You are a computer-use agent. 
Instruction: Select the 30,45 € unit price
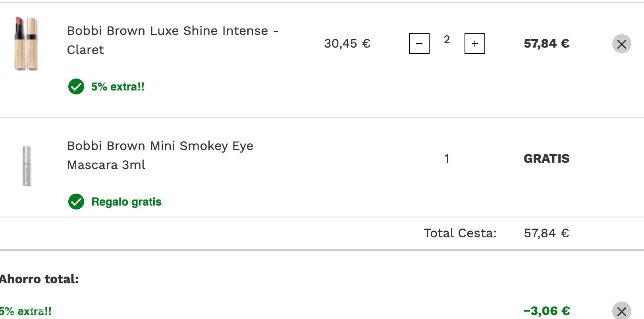point(347,44)
